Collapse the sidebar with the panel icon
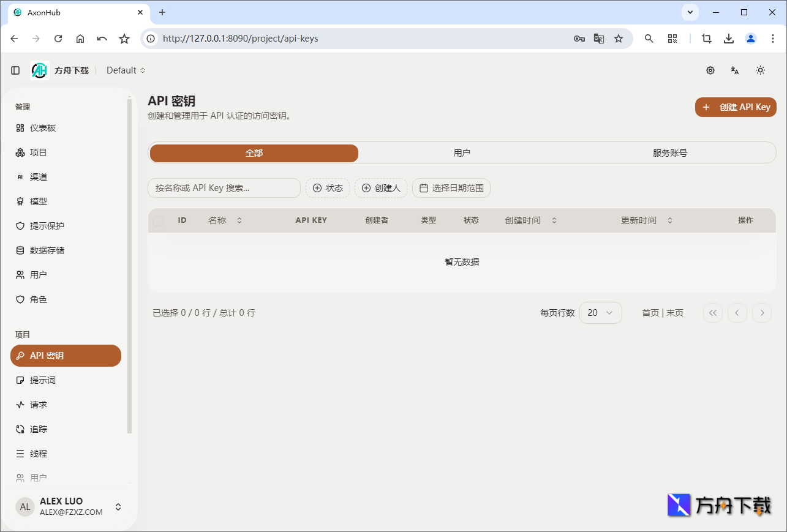787x532 pixels. click(x=15, y=70)
